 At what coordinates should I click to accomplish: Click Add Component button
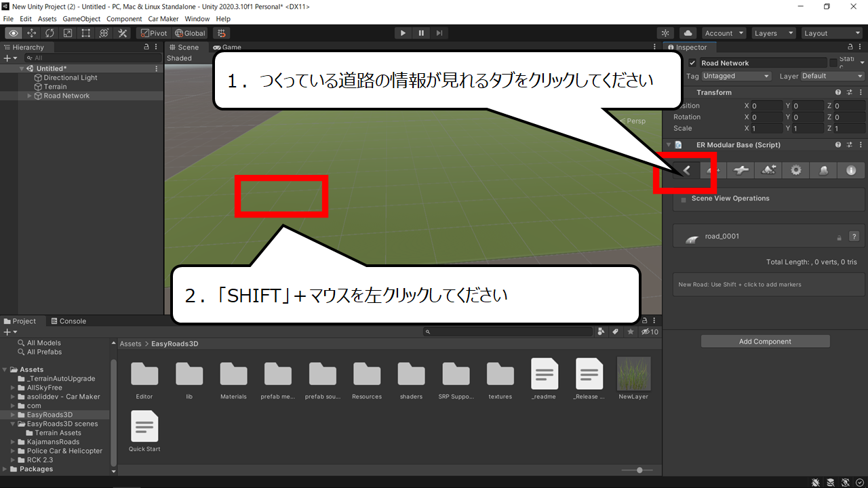tap(765, 342)
